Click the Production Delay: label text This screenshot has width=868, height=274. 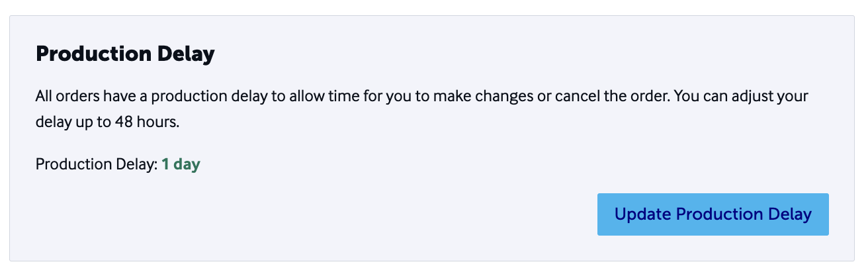click(x=97, y=164)
